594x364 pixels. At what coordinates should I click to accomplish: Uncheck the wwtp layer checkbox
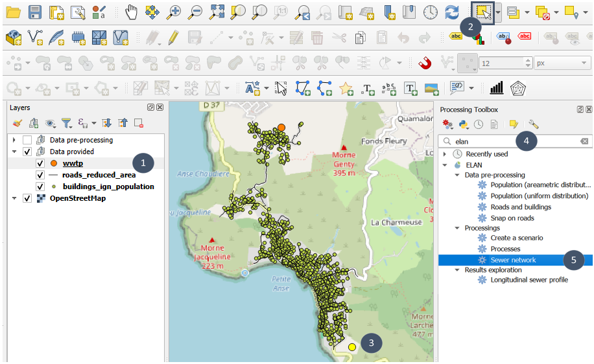(x=40, y=163)
